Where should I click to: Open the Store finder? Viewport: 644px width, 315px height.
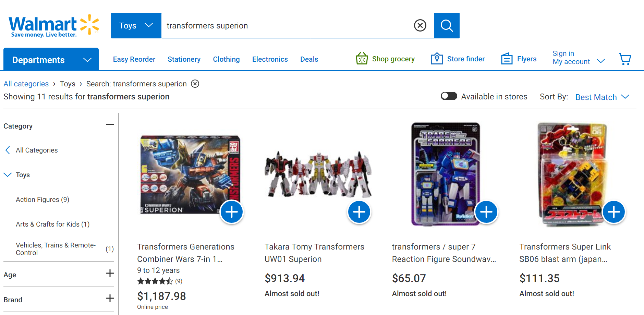coord(458,59)
